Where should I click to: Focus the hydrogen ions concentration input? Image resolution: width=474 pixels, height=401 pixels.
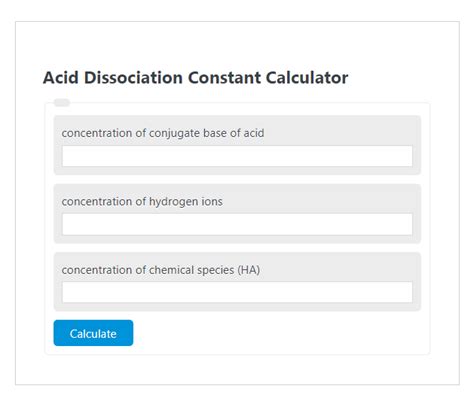(237, 224)
